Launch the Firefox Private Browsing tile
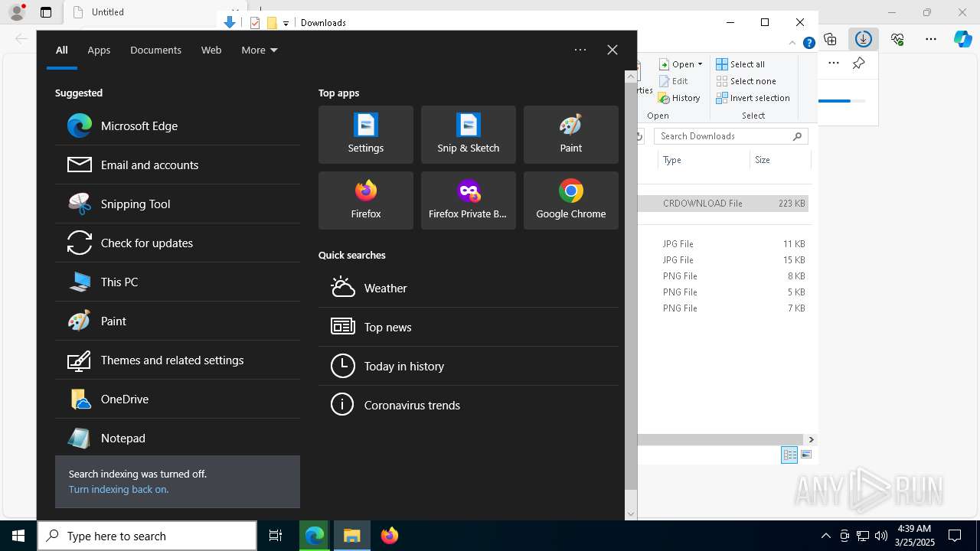 point(469,201)
